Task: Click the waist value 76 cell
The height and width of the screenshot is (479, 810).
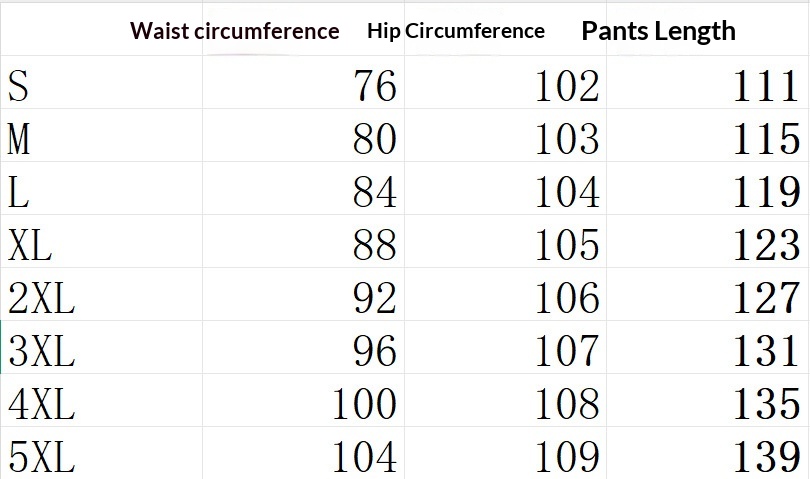Action: [374, 87]
